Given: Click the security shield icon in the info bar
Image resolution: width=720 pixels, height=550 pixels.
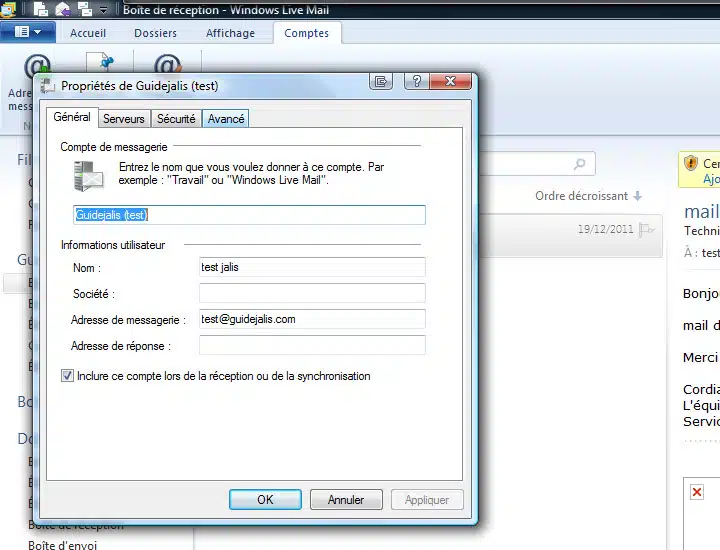Looking at the screenshot, I should tap(691, 163).
